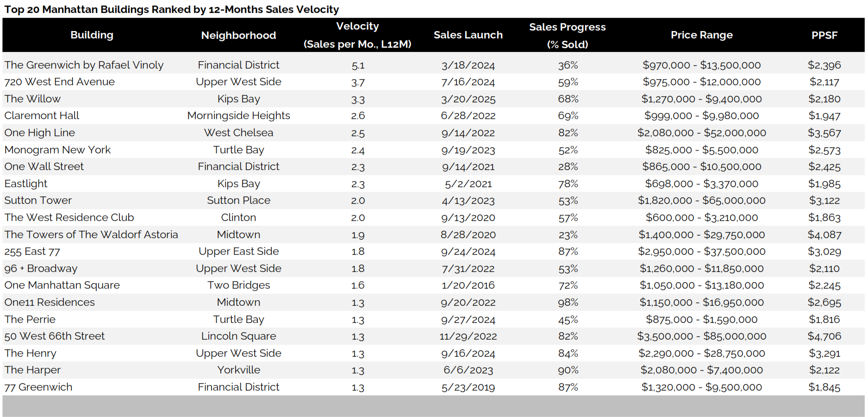The width and height of the screenshot is (868, 417).
Task: Select the Sales Progress column header
Action: 568,36
